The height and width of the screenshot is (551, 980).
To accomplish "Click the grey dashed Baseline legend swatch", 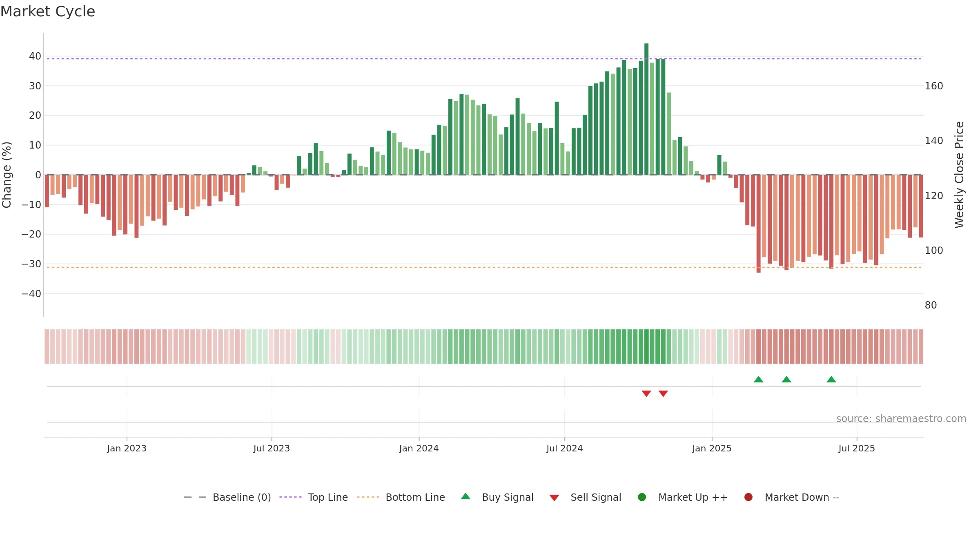I will [x=195, y=497].
